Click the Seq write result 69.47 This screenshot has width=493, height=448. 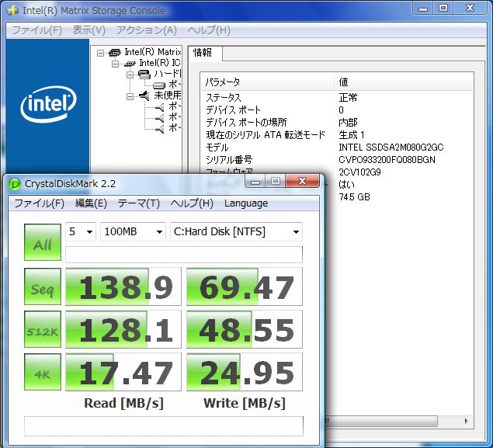coord(245,287)
